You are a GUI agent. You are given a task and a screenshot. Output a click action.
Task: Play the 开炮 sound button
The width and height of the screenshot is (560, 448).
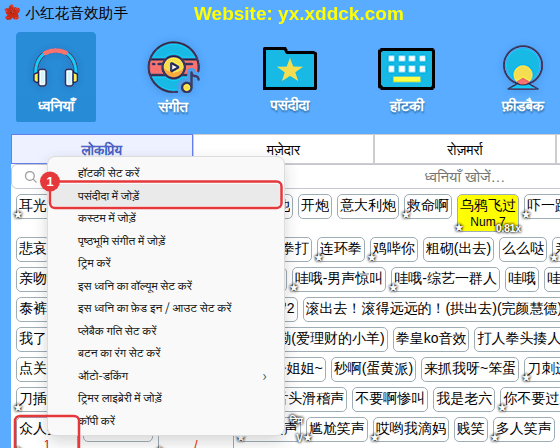tap(315, 206)
